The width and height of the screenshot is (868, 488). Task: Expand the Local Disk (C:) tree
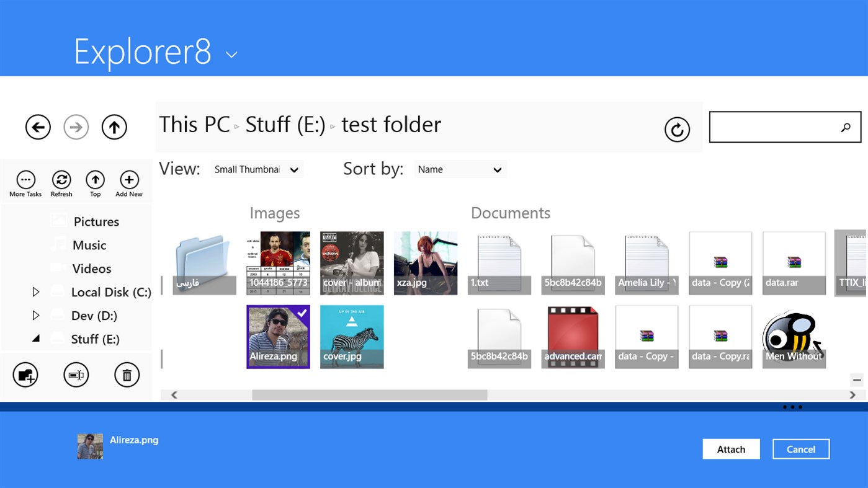pos(35,291)
